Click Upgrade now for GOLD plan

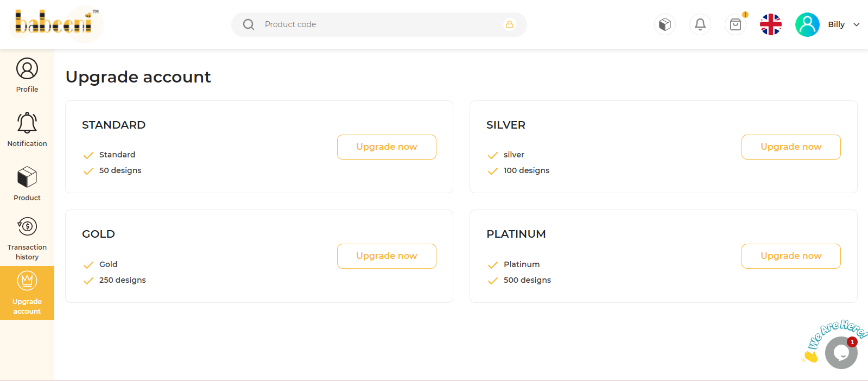pos(387,256)
